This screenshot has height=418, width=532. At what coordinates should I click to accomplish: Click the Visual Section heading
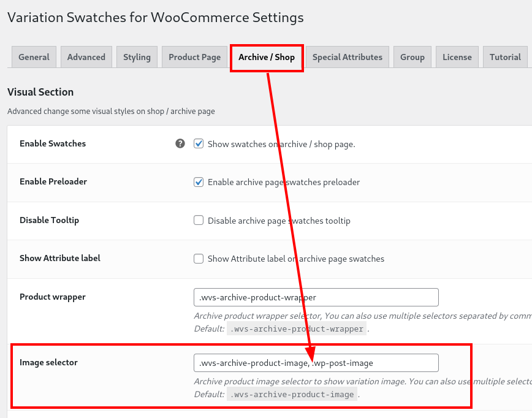(x=40, y=92)
